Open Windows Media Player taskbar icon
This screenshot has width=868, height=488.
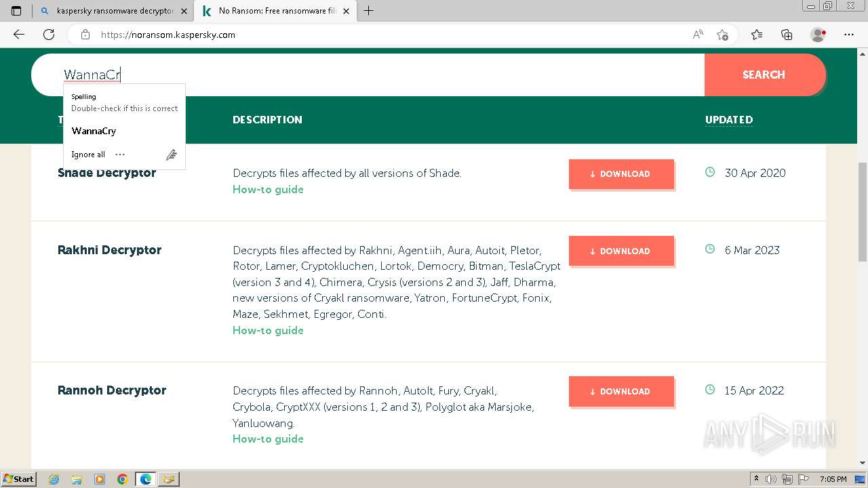coord(100,479)
